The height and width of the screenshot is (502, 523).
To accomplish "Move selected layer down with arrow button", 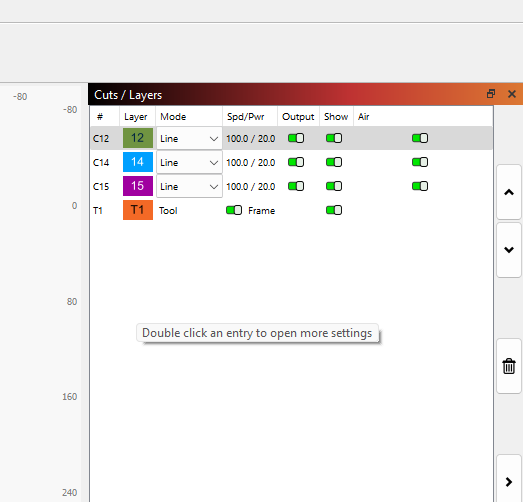I will click(x=509, y=250).
